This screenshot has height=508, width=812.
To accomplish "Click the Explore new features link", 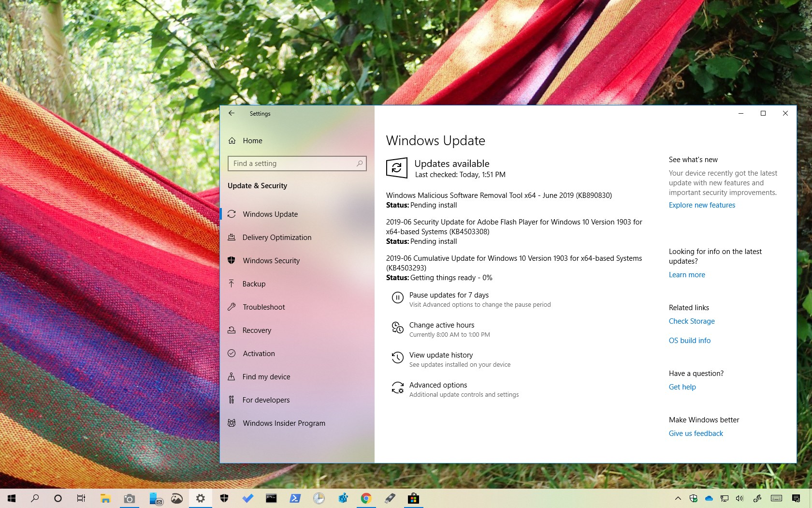I will [702, 205].
